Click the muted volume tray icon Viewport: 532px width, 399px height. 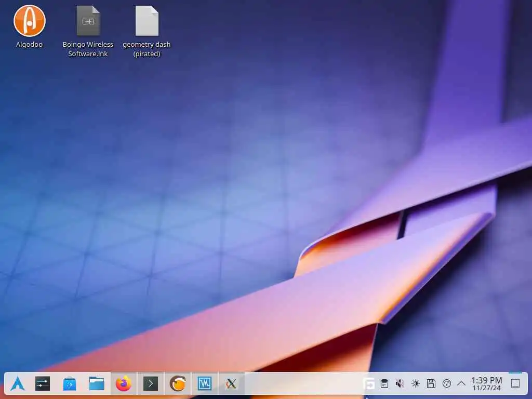pos(400,384)
